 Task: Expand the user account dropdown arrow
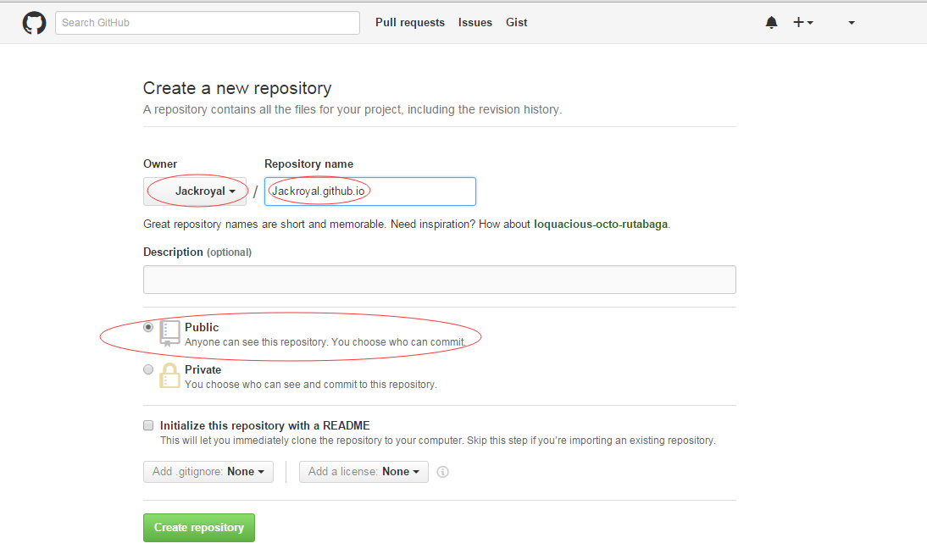coord(852,23)
